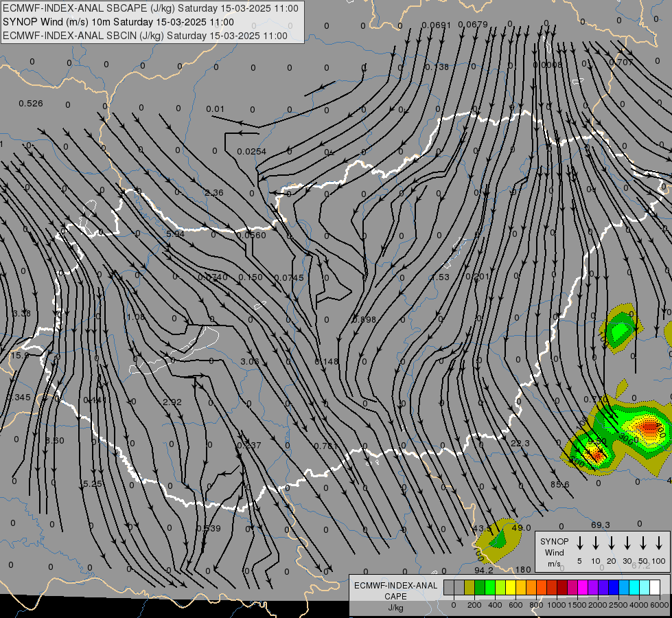672x618 pixels.
Task: Click the 0.707 value on the map
Action: [x=621, y=62]
